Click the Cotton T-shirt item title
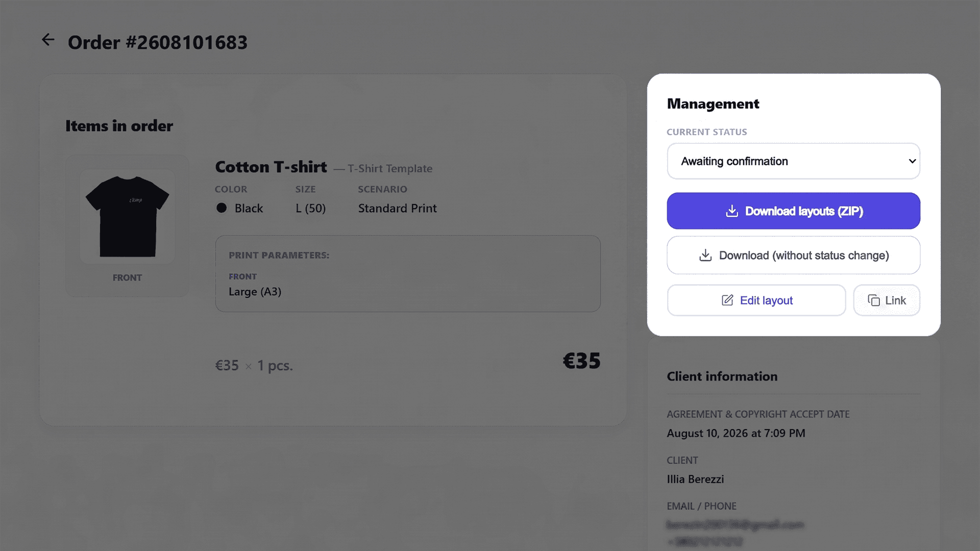 [x=271, y=167]
